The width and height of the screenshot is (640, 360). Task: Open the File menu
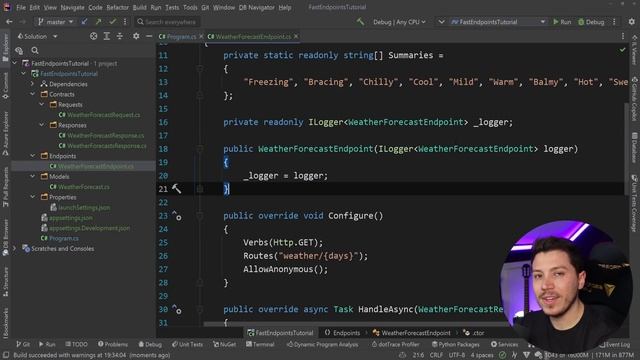point(21,7)
